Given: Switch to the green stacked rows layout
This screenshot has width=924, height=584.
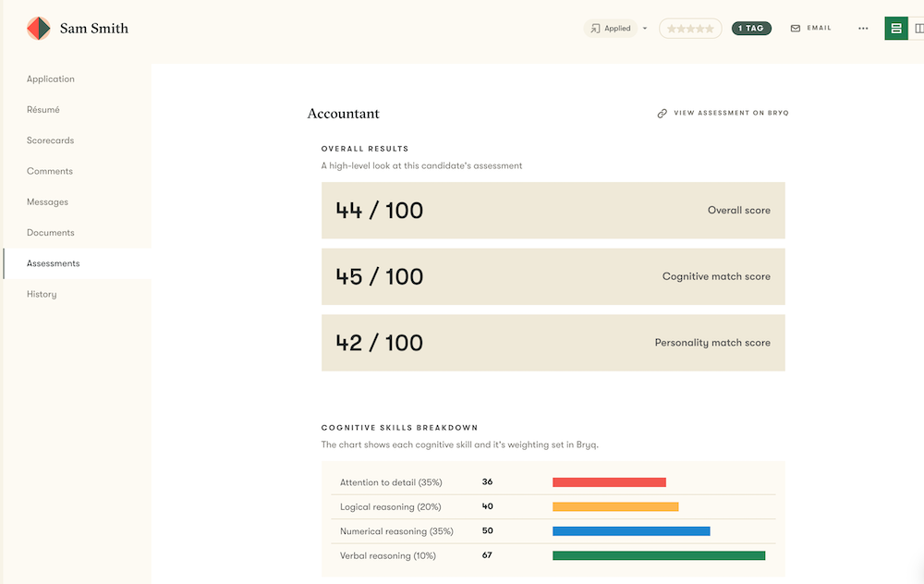Looking at the screenshot, I should 895,29.
